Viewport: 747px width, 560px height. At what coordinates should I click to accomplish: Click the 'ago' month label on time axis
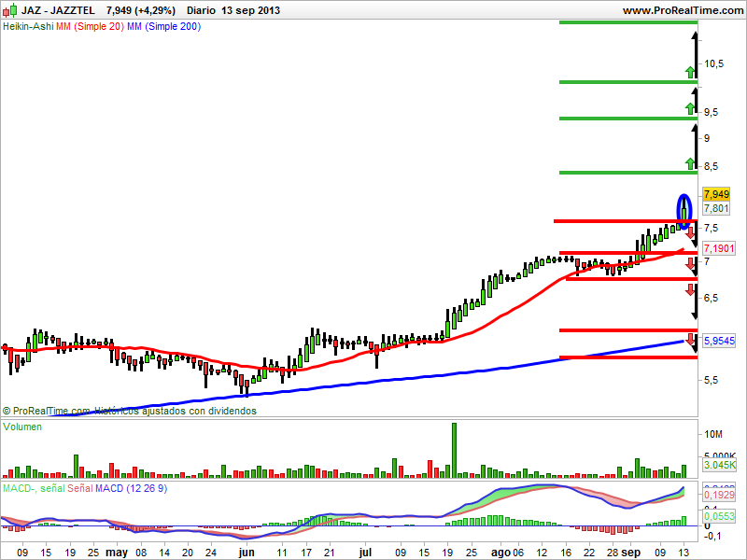500,553
